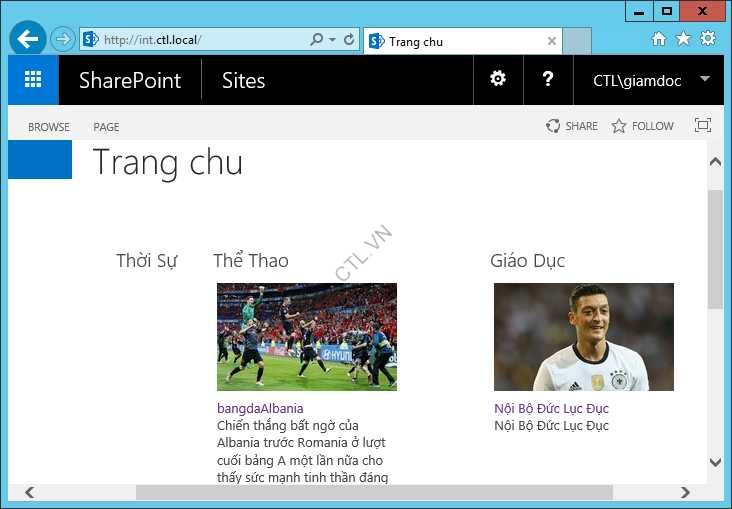Open the SharePoint settings gear menu
The height and width of the screenshot is (509, 732).
click(x=497, y=80)
